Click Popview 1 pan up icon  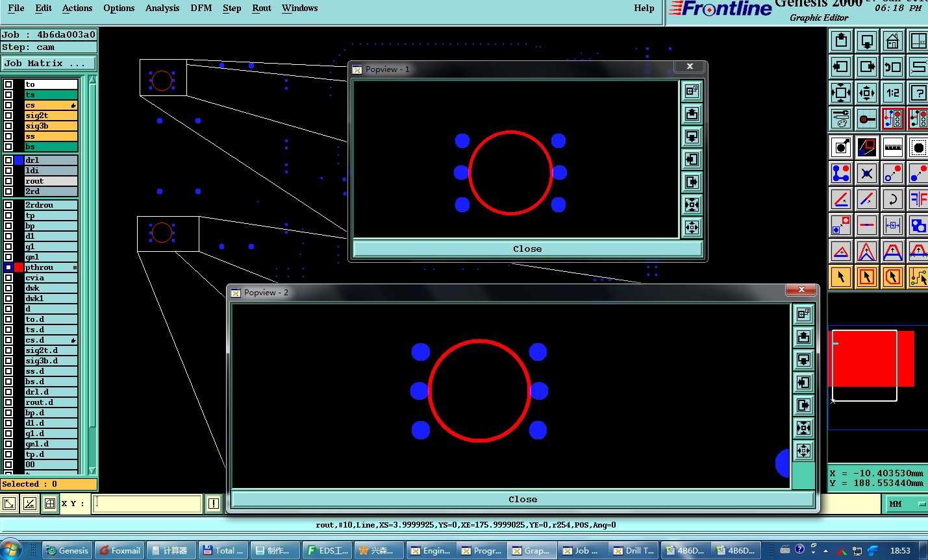(x=692, y=114)
